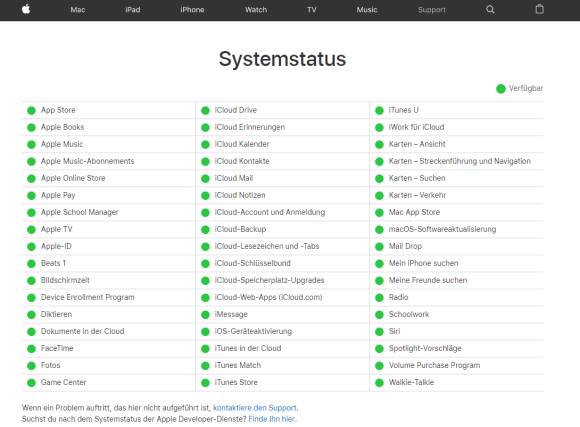
Task: Select the 'iOS-Geräteaktivierung' entry
Action: [x=253, y=331]
